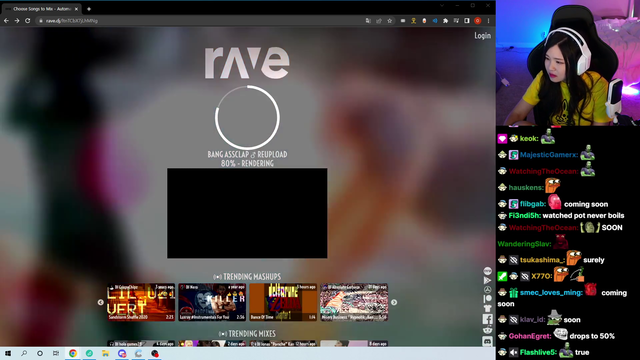The width and height of the screenshot is (640, 360).
Task: Open Cortana from the taskbar
Action: tap(40, 353)
